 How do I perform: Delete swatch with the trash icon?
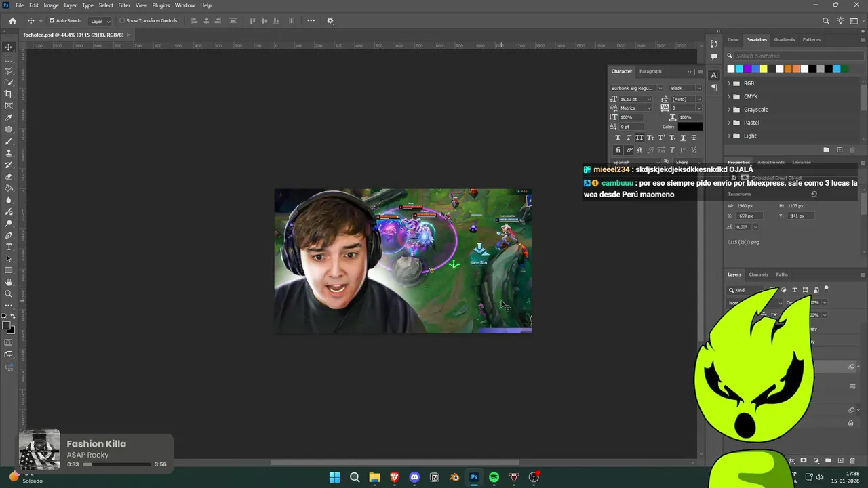click(852, 150)
